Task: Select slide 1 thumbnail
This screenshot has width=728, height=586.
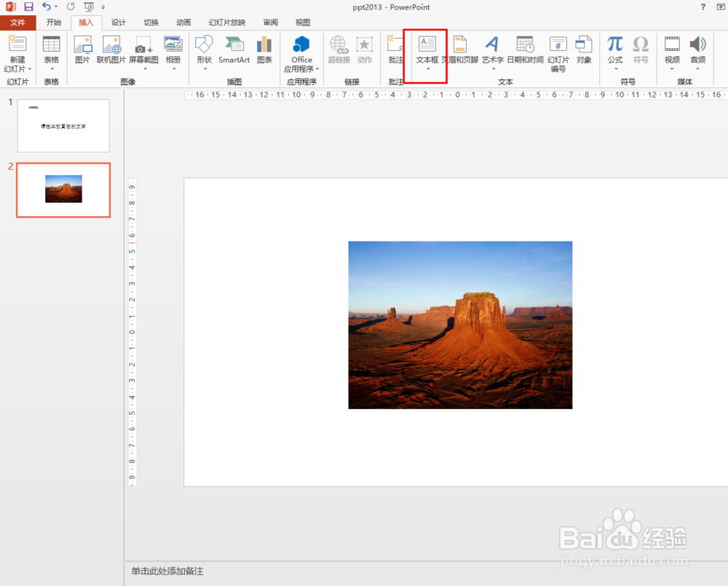Action: coord(63,125)
